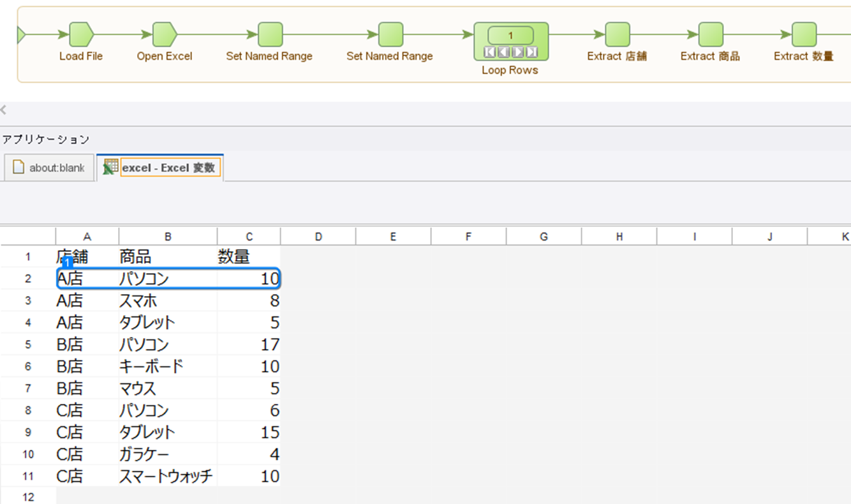Click the スマホ cell
This screenshot has width=851, height=504.
coord(168,300)
